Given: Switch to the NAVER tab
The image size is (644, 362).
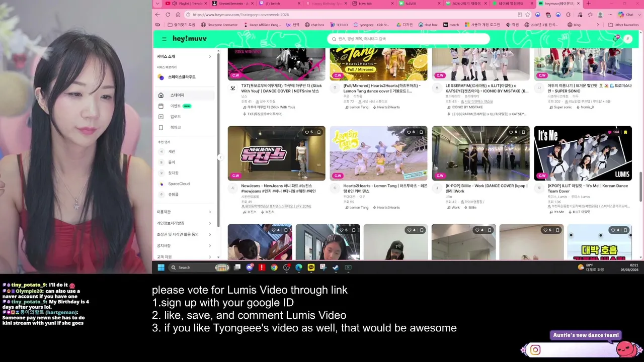Looking at the screenshot, I should (x=420, y=4).
